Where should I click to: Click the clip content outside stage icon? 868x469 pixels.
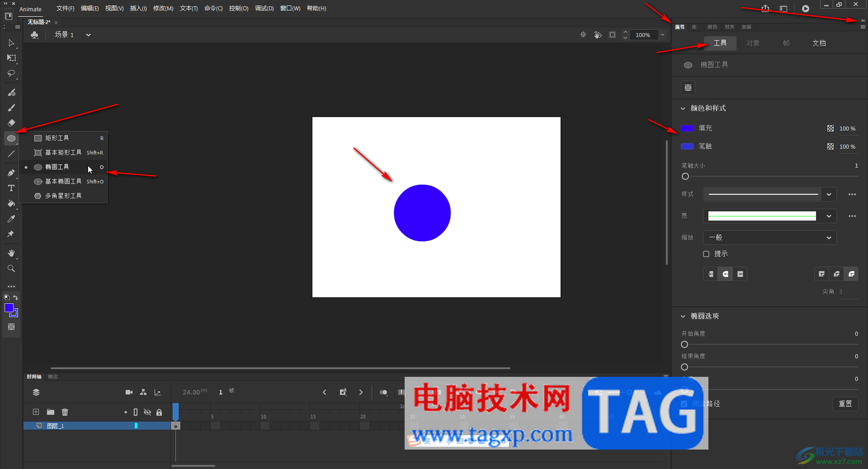pyautogui.click(x=612, y=35)
